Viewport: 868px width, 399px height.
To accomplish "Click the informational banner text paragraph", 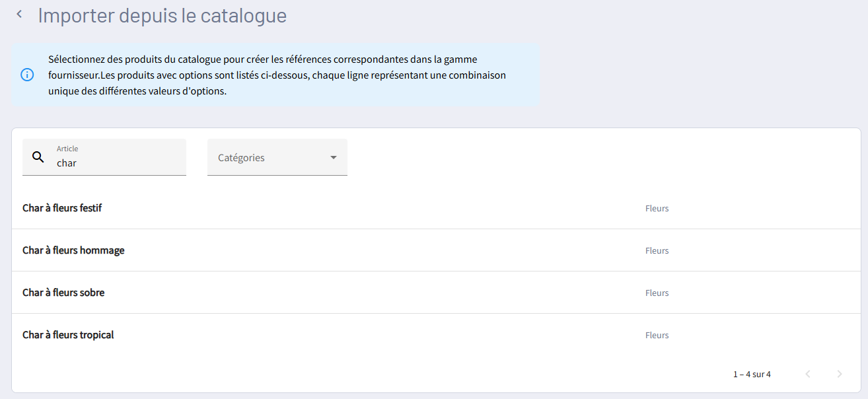I will (x=277, y=75).
